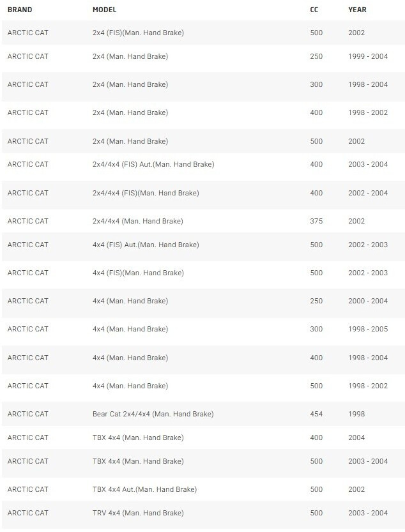
Task: Select TBX 4x4 Aut.(Man. Hand Brake) row
Action: pos(203,489)
